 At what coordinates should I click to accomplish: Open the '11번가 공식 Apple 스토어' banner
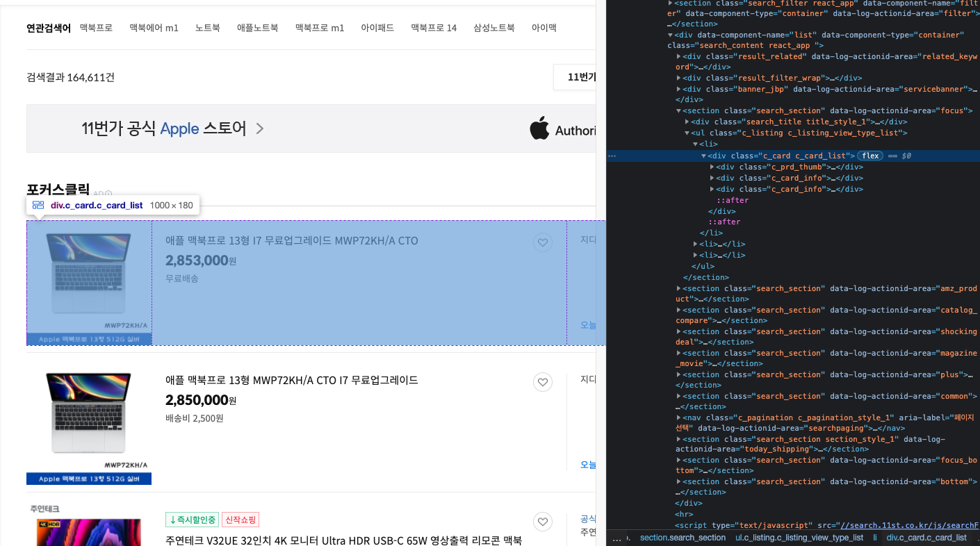[311, 129]
